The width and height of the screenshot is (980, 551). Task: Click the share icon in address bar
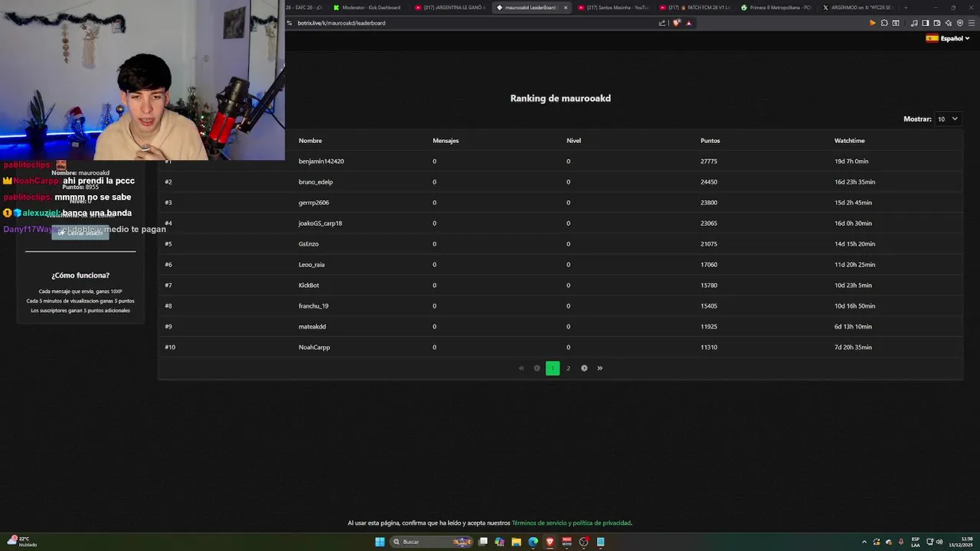[662, 23]
